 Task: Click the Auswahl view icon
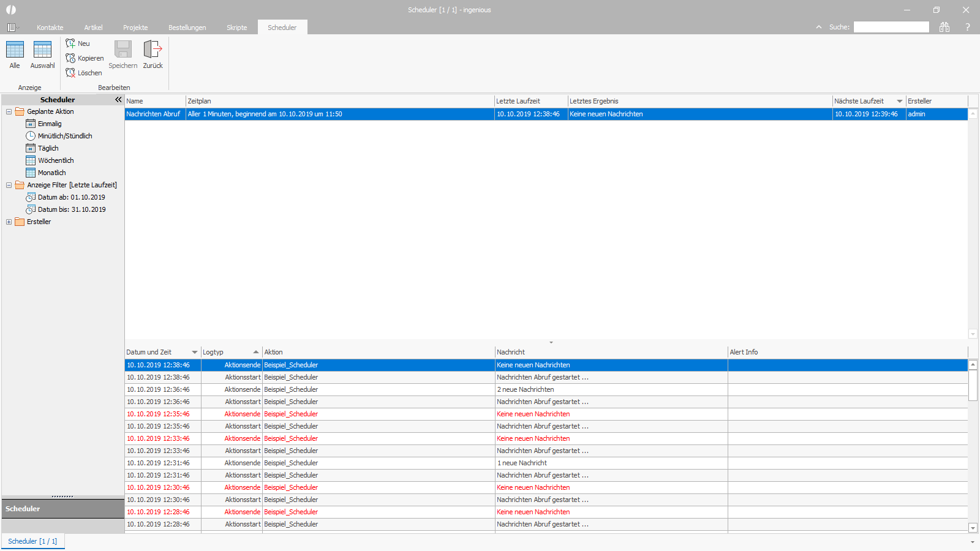point(42,50)
